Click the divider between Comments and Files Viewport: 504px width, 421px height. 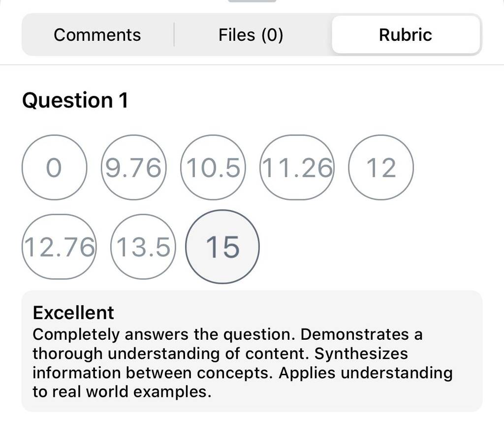[174, 35]
